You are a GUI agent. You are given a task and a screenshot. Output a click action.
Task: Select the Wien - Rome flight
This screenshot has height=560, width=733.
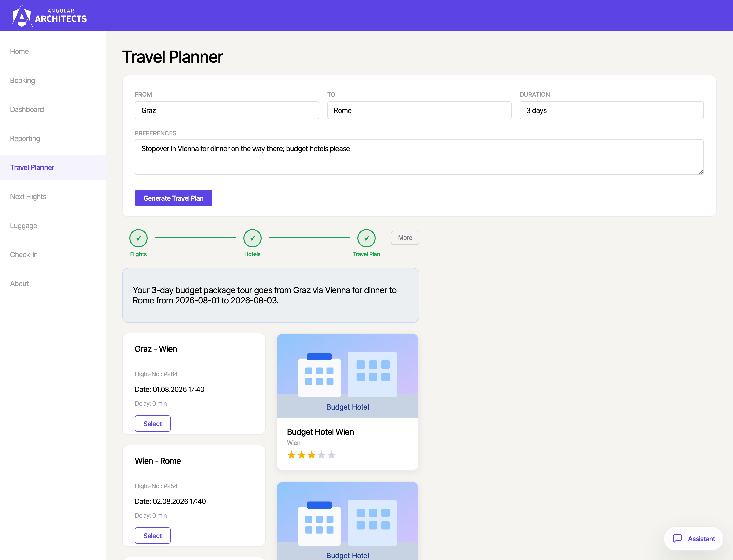pos(152,535)
